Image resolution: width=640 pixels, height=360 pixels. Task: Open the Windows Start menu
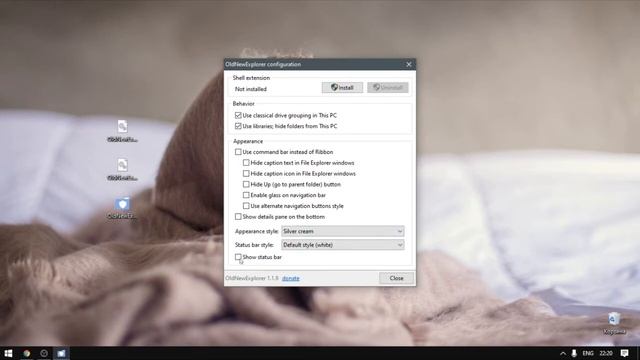8,353
